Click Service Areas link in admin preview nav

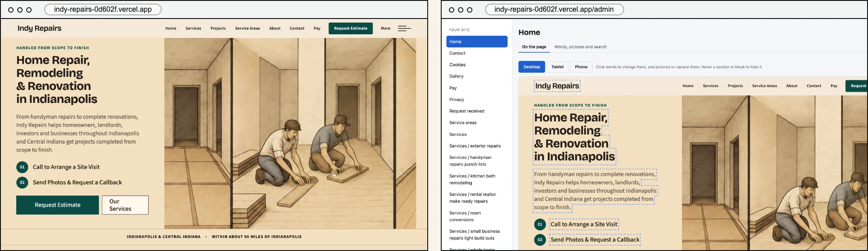[765, 86]
